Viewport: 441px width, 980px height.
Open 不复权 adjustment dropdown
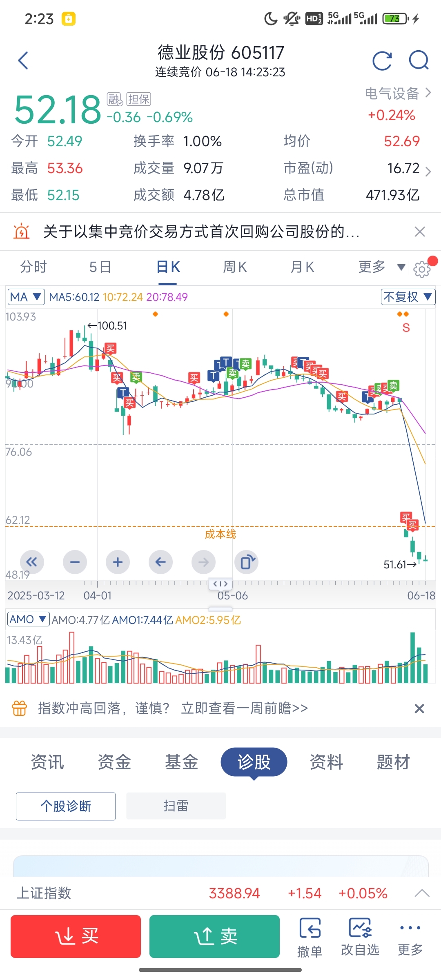(x=408, y=297)
